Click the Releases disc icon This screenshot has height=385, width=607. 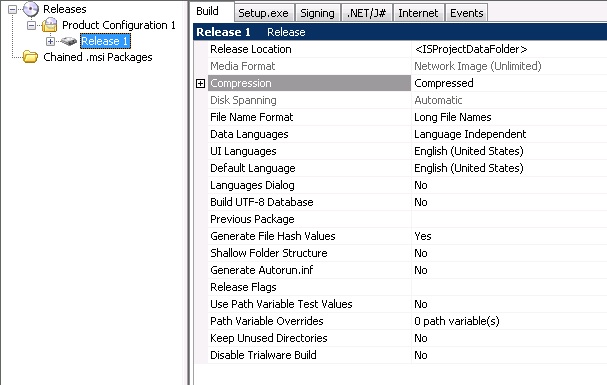coord(31,9)
